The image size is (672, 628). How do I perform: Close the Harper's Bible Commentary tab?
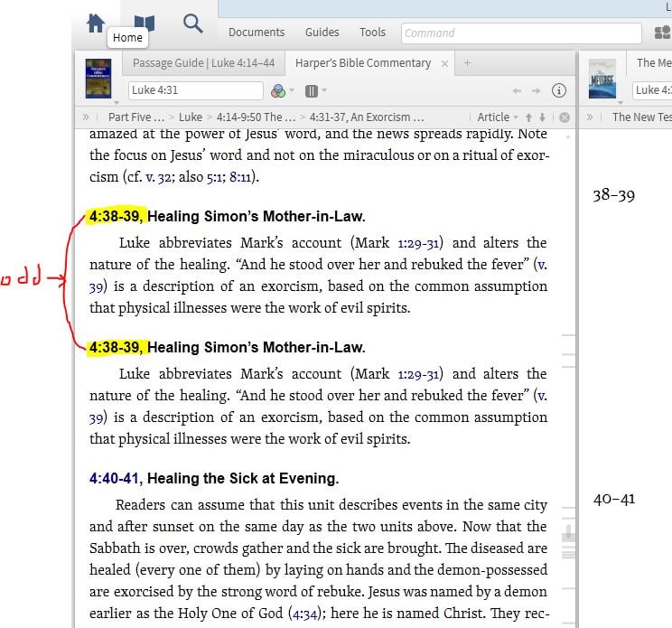[445, 64]
